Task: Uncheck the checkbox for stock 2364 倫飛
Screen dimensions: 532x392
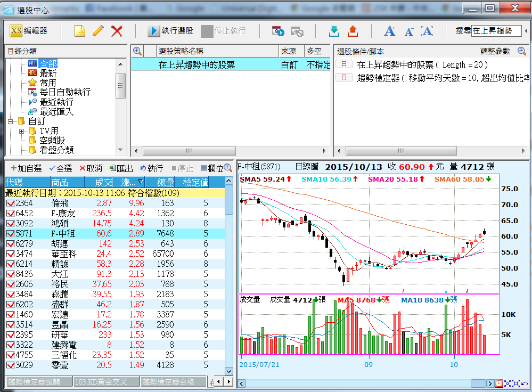Action: click(x=10, y=203)
